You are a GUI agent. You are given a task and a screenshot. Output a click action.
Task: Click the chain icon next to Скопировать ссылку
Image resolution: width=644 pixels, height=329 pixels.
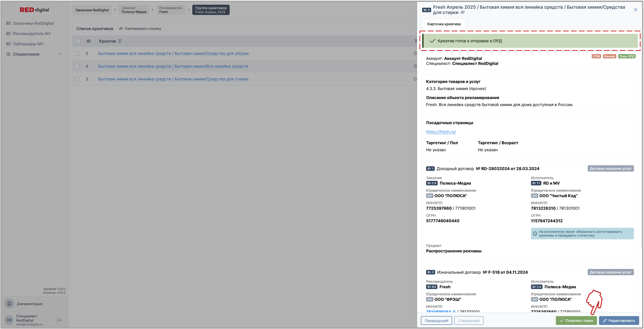[121, 29]
